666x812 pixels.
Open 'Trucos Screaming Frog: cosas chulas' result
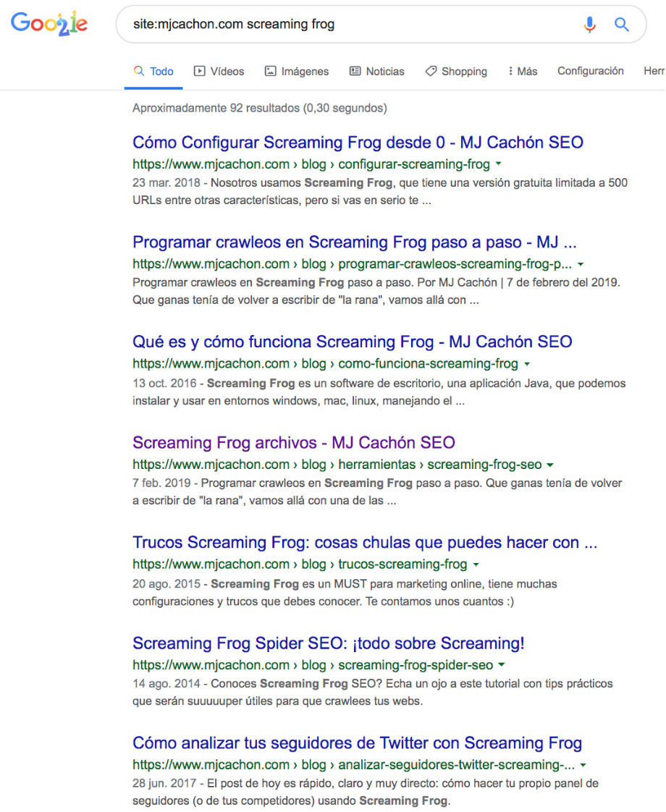pos(365,542)
